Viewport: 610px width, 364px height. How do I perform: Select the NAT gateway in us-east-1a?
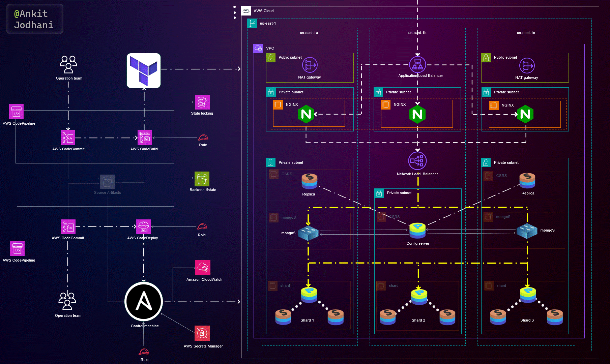click(310, 65)
